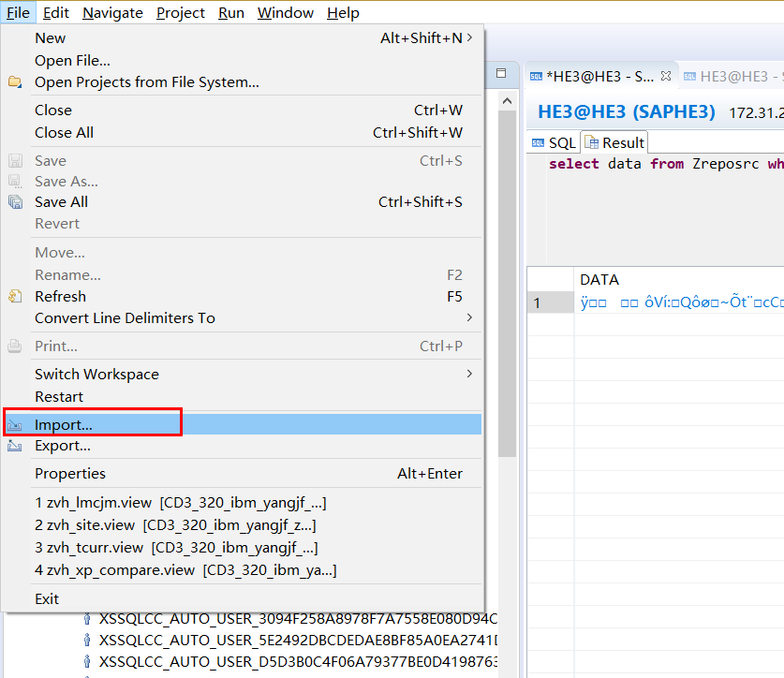Click the scroll-up arrow on the navigator scrollbar
The width and height of the screenshot is (784, 678).
[x=507, y=101]
